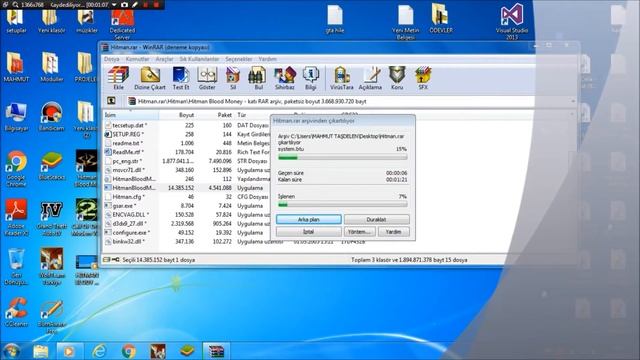640x360 pixels.
Task: Open the gta hile file on the desktop
Action: tap(335, 18)
